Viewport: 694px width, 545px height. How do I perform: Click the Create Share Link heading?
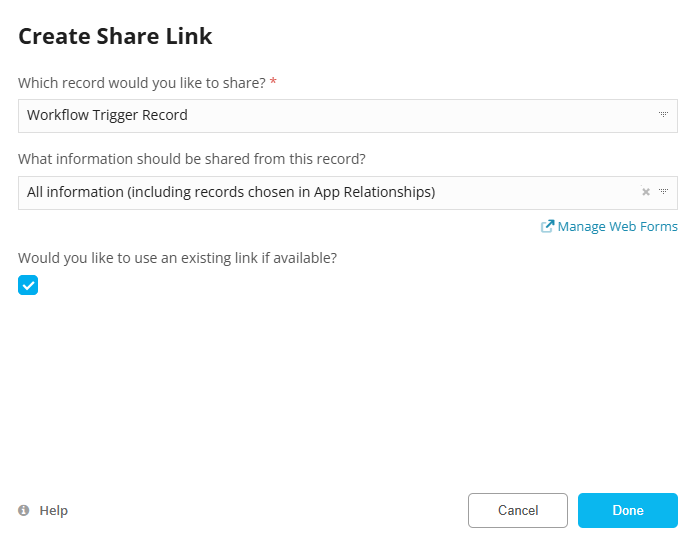tap(115, 37)
